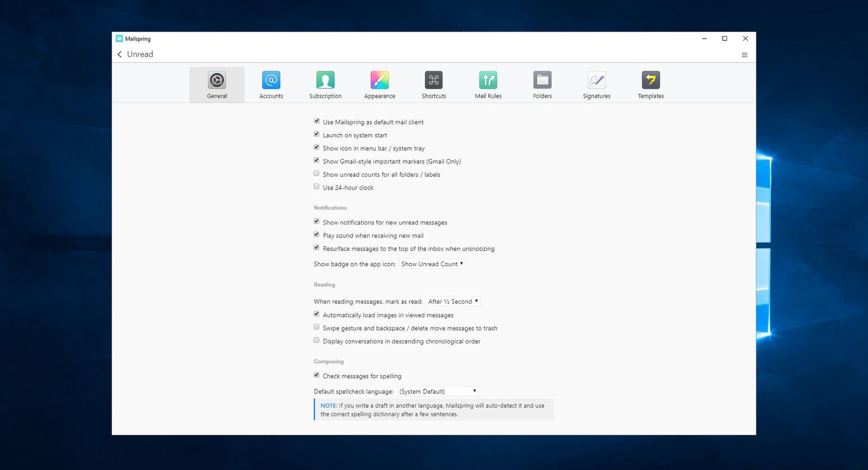
Task: Switch to the Signatures tab label
Action: 596,96
